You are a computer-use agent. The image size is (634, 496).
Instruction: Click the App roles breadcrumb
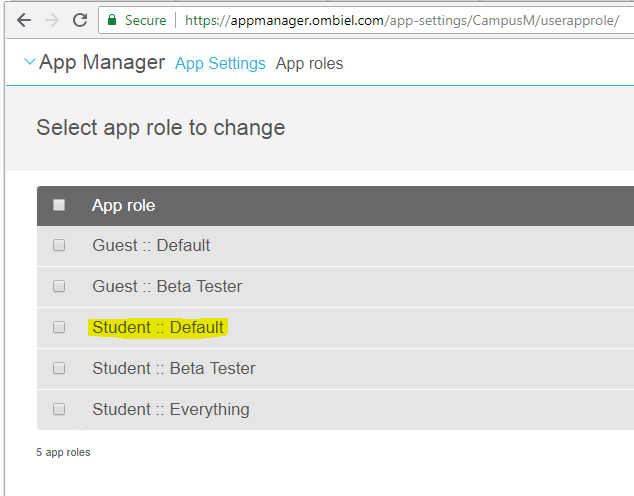[309, 64]
